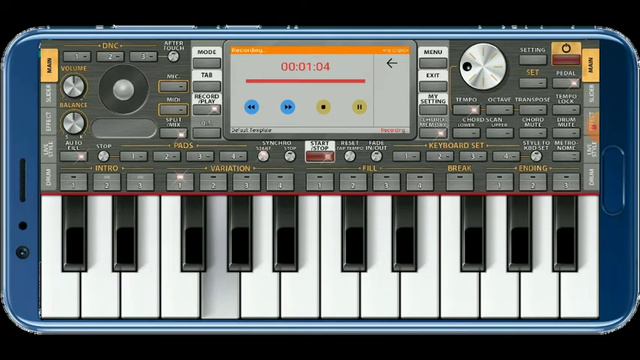Viewport: 640px width, 360px height.
Task: Select FILL 2
Action: (x=353, y=182)
